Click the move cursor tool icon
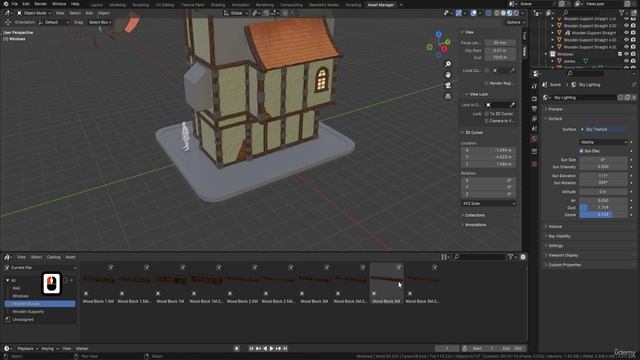 coord(8,22)
